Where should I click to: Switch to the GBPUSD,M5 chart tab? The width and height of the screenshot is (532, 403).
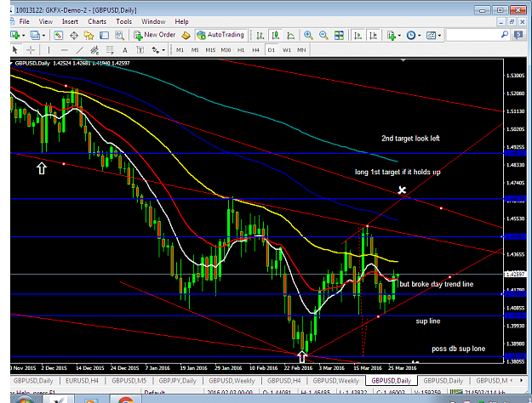click(129, 381)
